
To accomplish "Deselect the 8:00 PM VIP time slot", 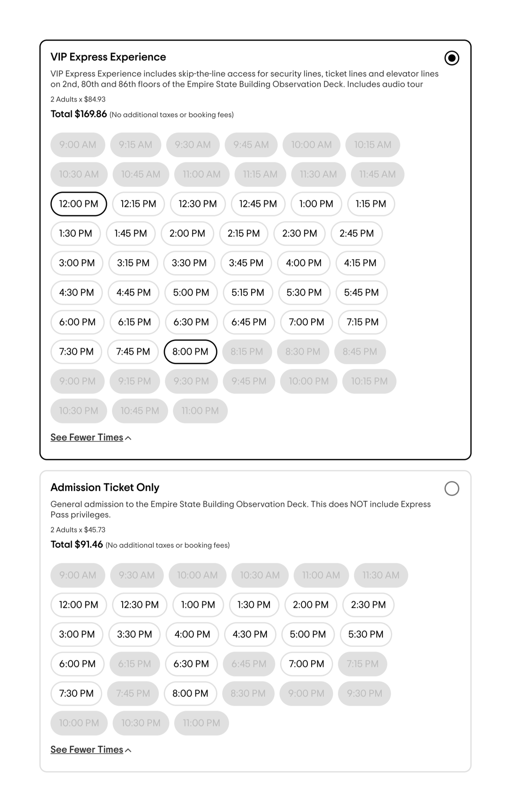I will pyautogui.click(x=190, y=351).
